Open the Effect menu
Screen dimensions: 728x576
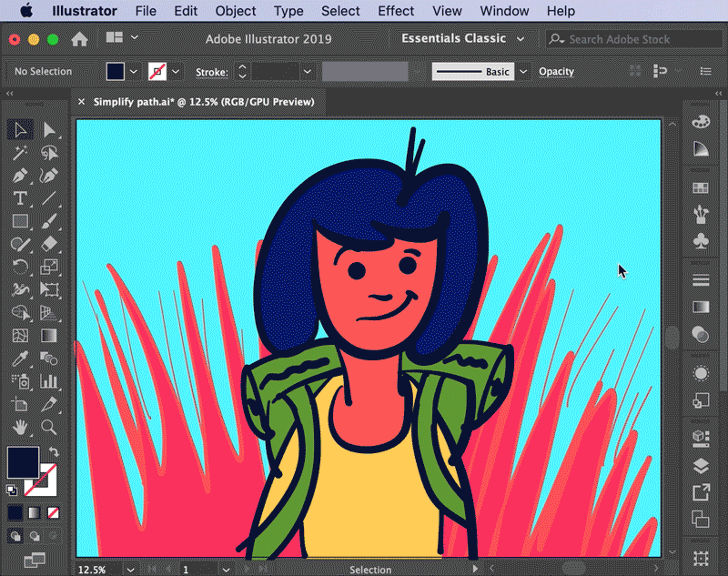point(396,11)
